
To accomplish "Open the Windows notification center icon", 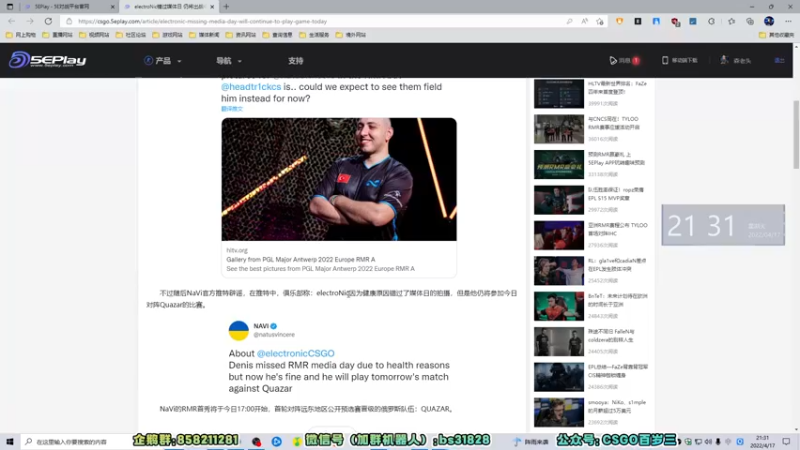I will coord(786,441).
